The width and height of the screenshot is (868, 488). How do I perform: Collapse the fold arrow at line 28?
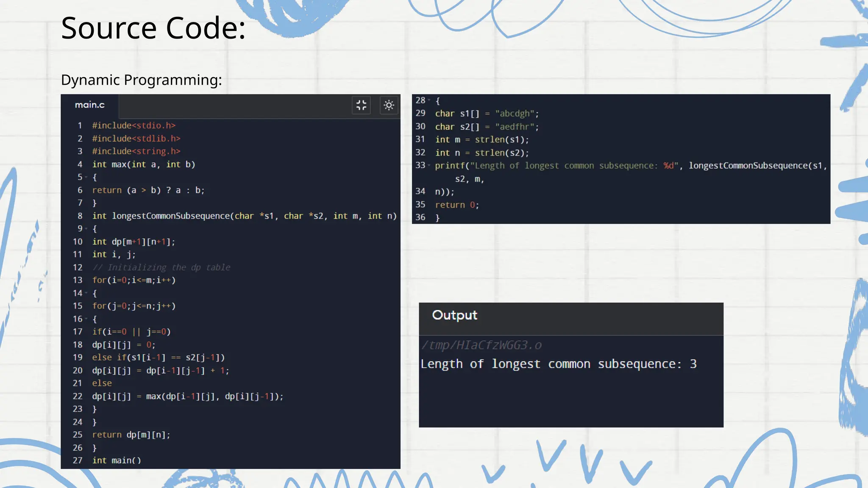(x=429, y=100)
